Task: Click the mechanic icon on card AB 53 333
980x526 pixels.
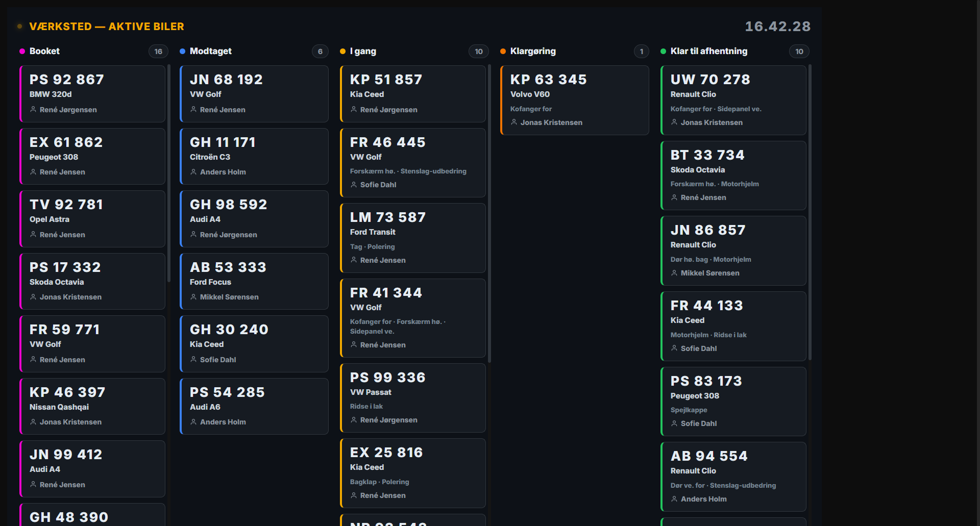Action: click(193, 297)
